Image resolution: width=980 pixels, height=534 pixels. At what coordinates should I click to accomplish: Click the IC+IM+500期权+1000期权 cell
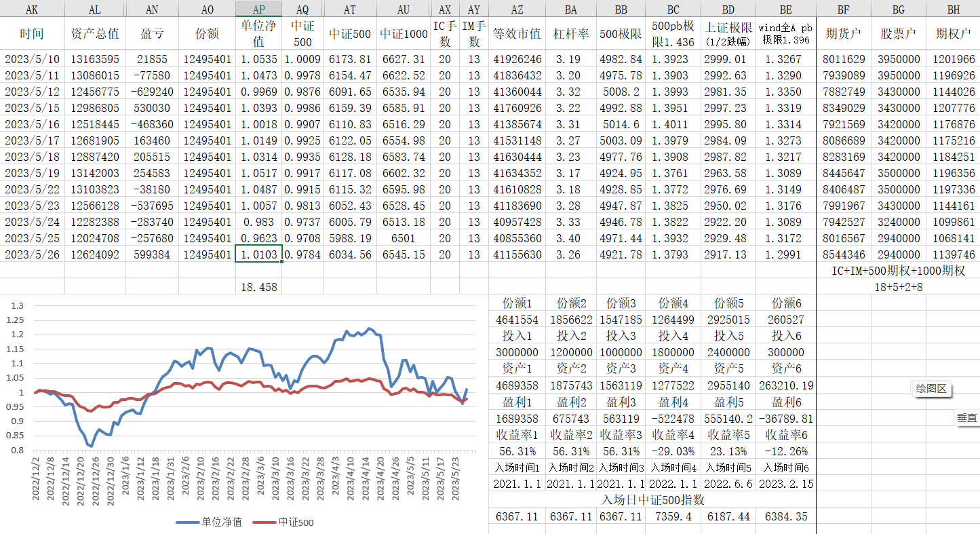point(898,271)
